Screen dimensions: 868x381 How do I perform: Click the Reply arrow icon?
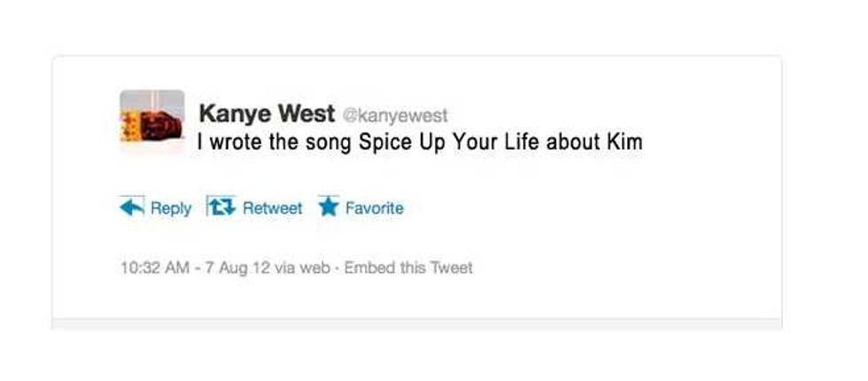131,208
